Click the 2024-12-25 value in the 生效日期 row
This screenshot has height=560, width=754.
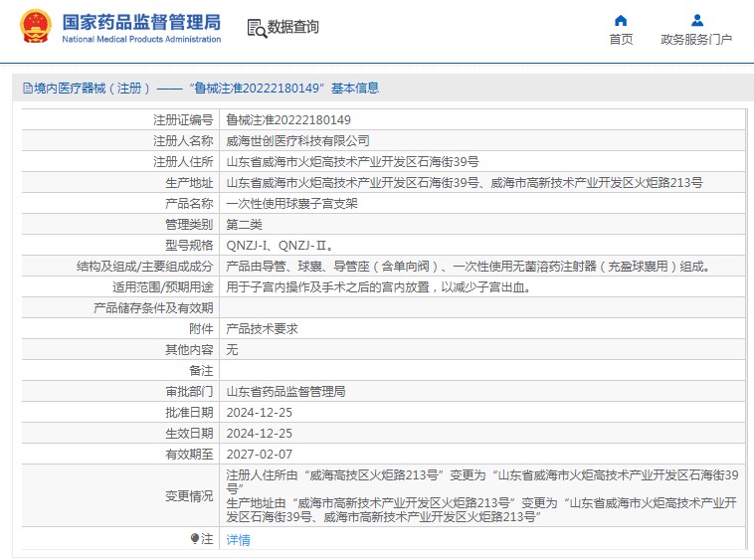[x=260, y=434]
